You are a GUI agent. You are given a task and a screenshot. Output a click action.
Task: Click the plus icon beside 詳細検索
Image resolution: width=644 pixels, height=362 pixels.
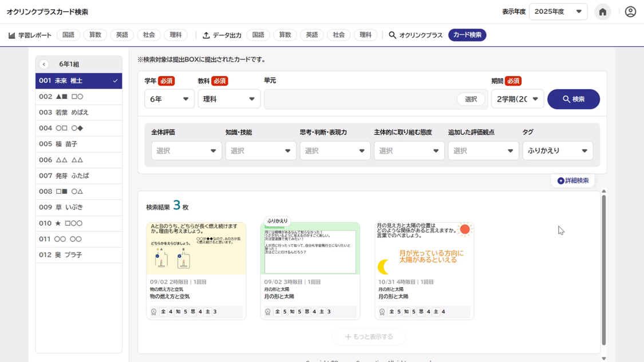coord(560,181)
